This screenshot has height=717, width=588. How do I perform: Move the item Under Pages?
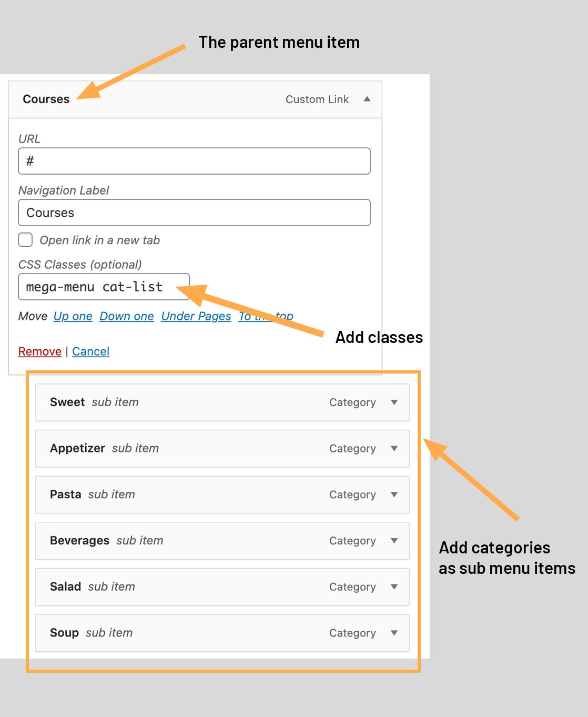[x=196, y=316]
